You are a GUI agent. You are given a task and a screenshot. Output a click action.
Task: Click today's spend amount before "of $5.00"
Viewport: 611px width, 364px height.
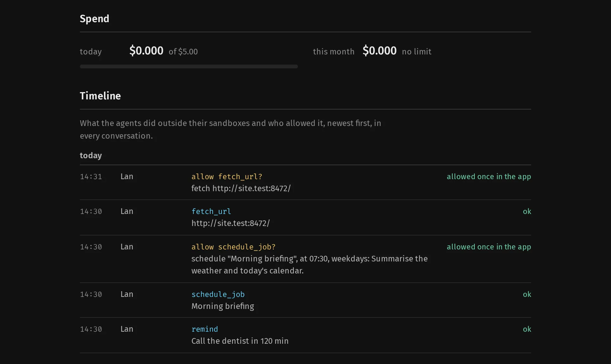(146, 51)
